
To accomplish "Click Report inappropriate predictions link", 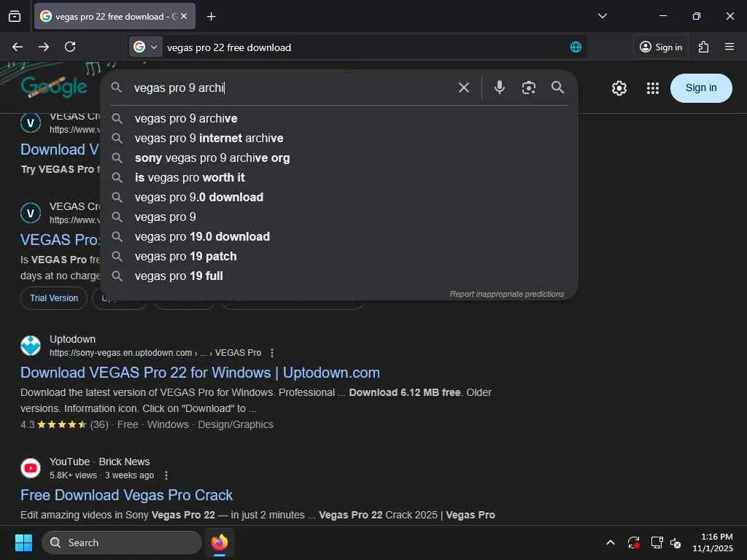I will click(506, 295).
